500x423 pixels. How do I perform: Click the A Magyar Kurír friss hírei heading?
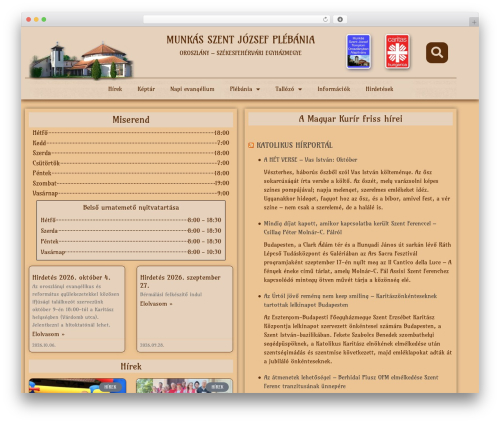(350, 119)
